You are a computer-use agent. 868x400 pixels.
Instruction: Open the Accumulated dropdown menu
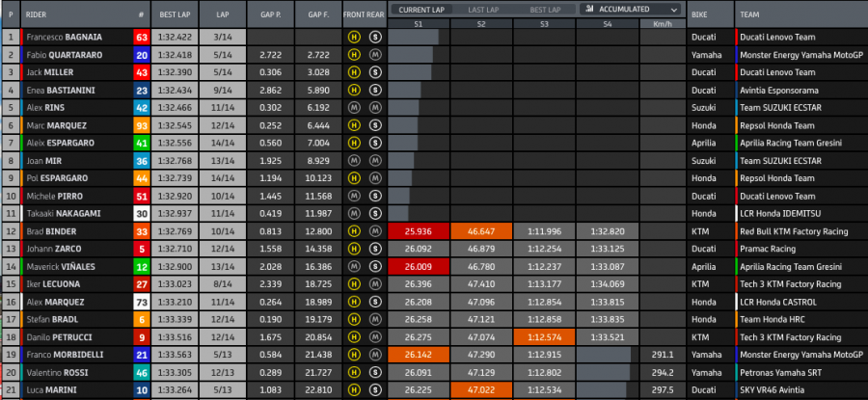click(x=631, y=9)
